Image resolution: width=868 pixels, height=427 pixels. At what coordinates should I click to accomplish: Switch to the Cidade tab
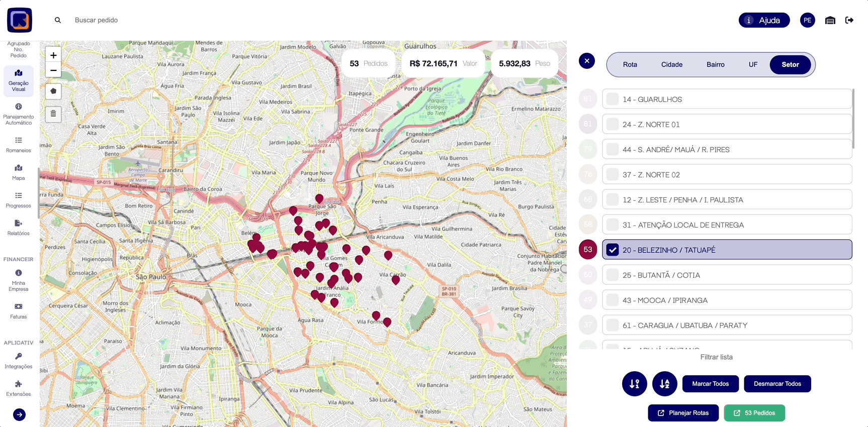click(x=671, y=65)
